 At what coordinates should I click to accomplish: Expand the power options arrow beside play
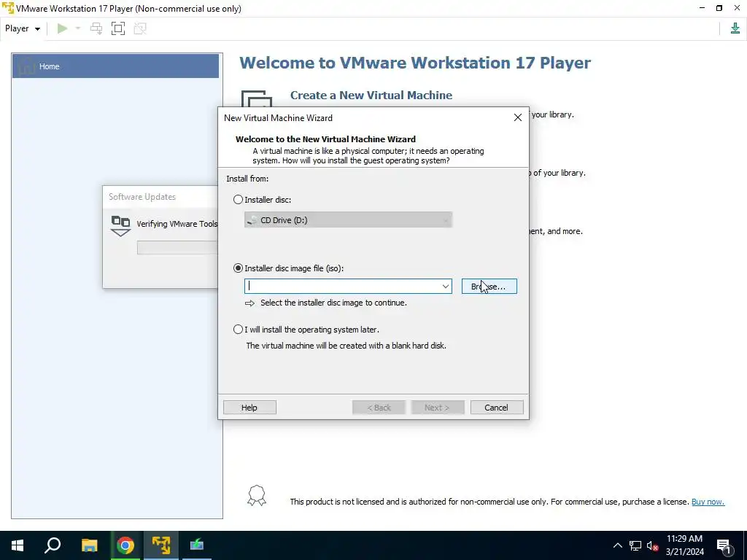78,28
